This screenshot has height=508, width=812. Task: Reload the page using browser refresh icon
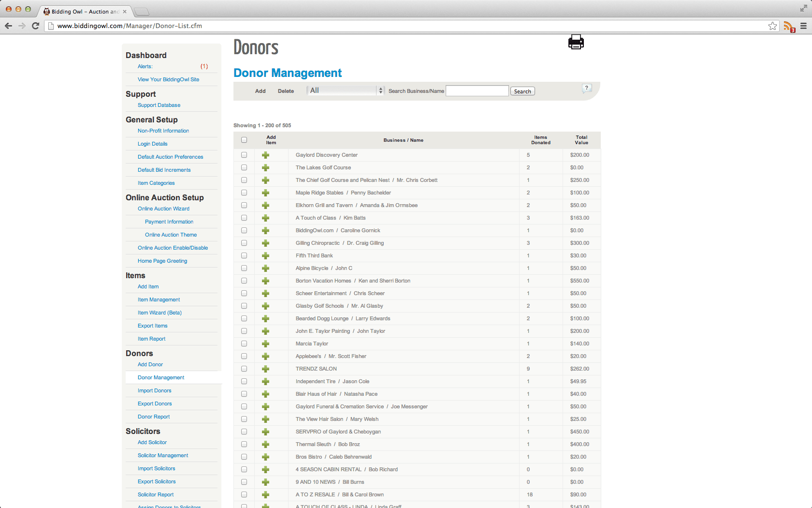point(35,26)
